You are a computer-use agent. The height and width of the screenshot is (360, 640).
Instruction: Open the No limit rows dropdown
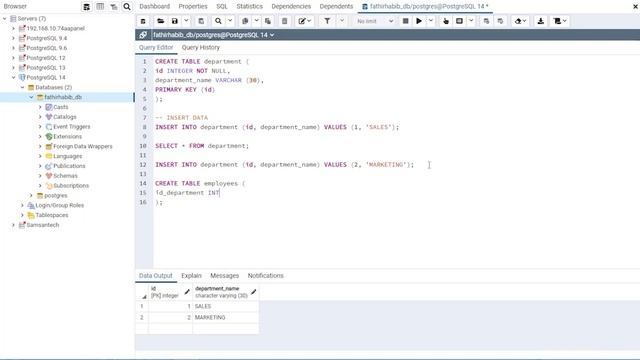(x=375, y=21)
